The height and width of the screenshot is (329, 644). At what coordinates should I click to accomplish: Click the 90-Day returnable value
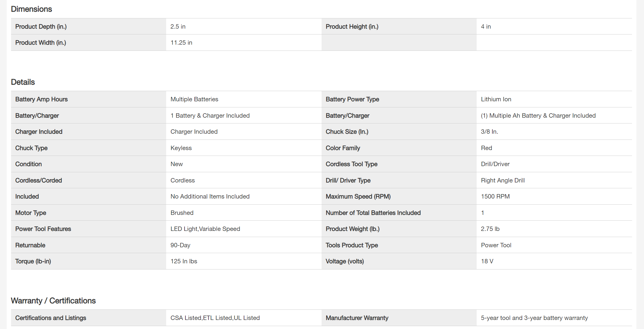pyautogui.click(x=180, y=245)
